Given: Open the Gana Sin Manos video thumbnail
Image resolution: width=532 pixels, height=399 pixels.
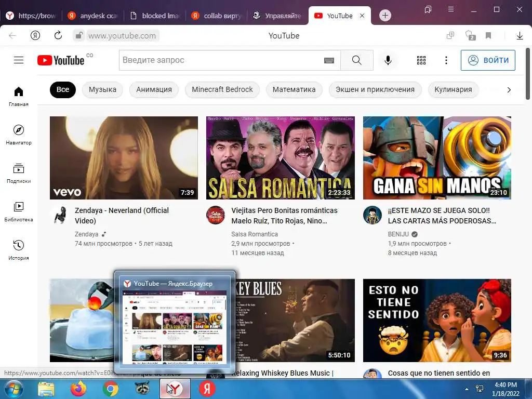Looking at the screenshot, I should (437, 158).
